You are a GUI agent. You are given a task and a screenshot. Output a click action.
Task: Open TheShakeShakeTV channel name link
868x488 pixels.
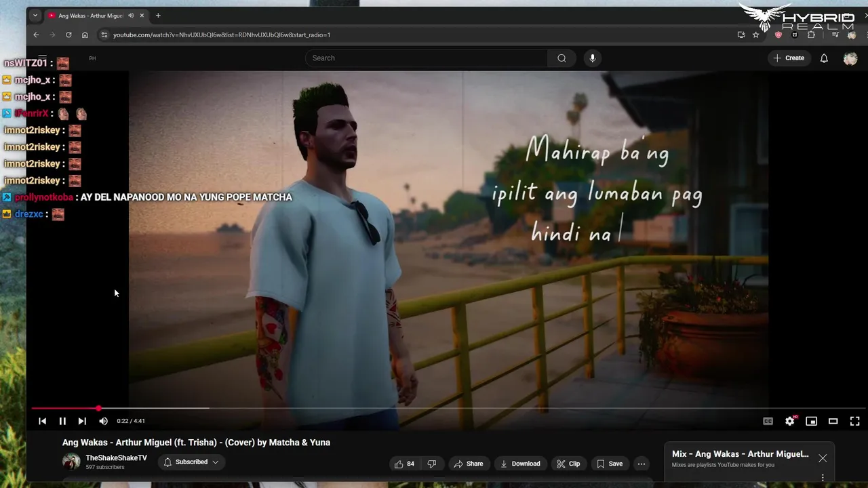point(116,458)
